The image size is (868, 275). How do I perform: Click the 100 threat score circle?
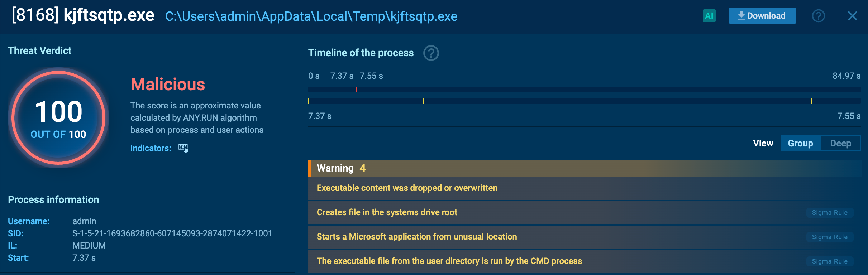coord(58,118)
